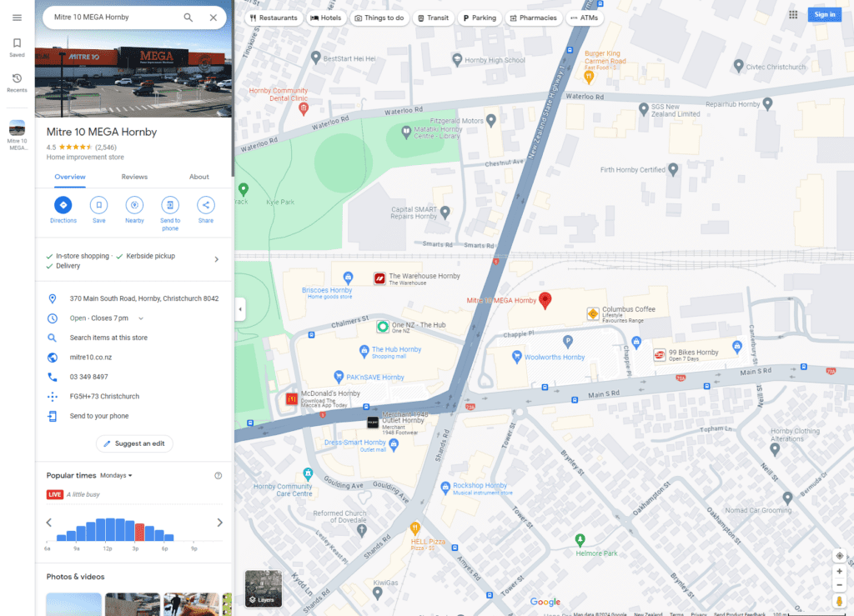Click the search magnifier icon
The height and width of the screenshot is (616, 854).
click(188, 18)
